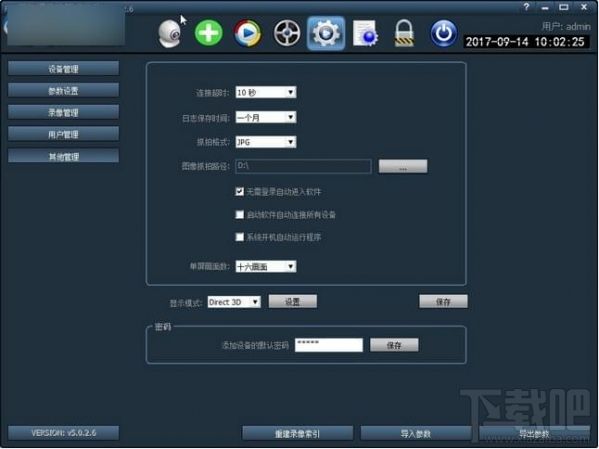Open the log document icon

[365, 33]
